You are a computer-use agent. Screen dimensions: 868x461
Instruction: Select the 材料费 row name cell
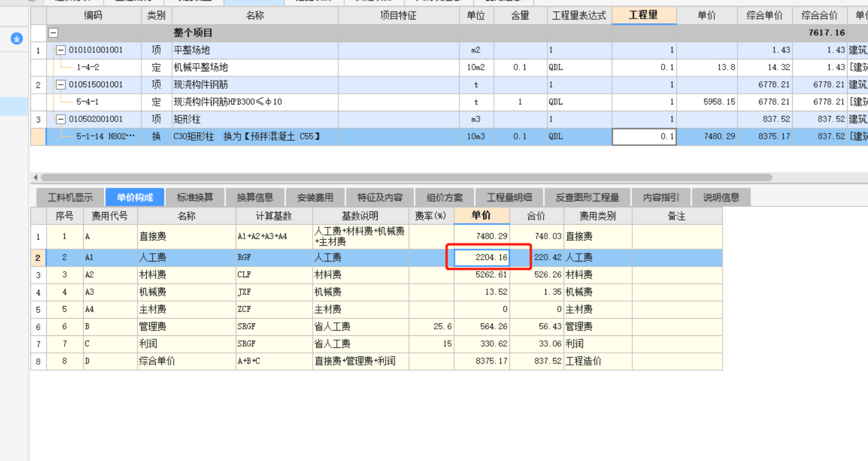pyautogui.click(x=186, y=275)
